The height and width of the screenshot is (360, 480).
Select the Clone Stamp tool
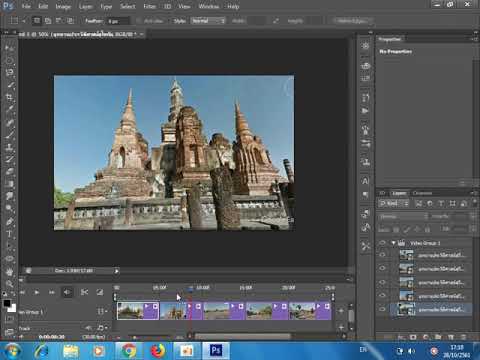click(9, 147)
